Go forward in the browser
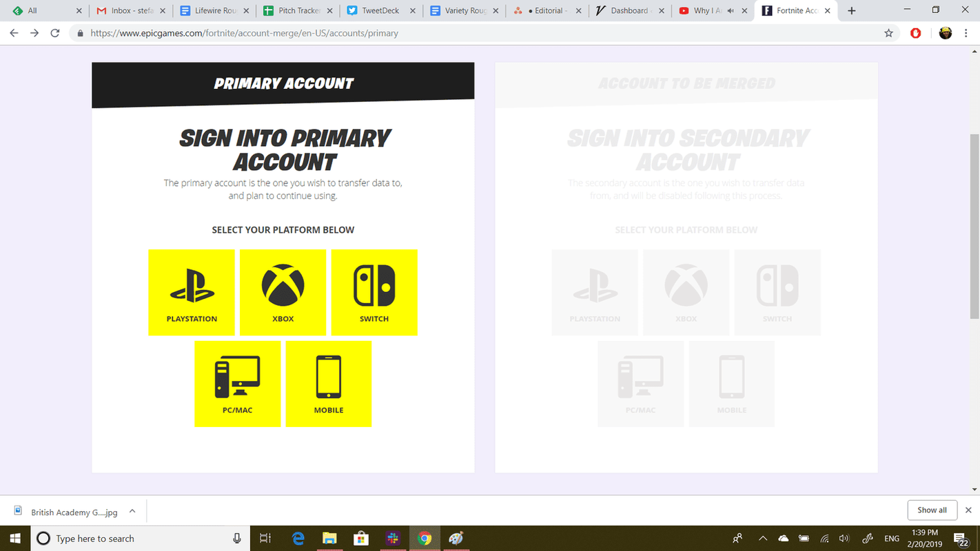The width and height of the screenshot is (980, 551). pyautogui.click(x=34, y=33)
